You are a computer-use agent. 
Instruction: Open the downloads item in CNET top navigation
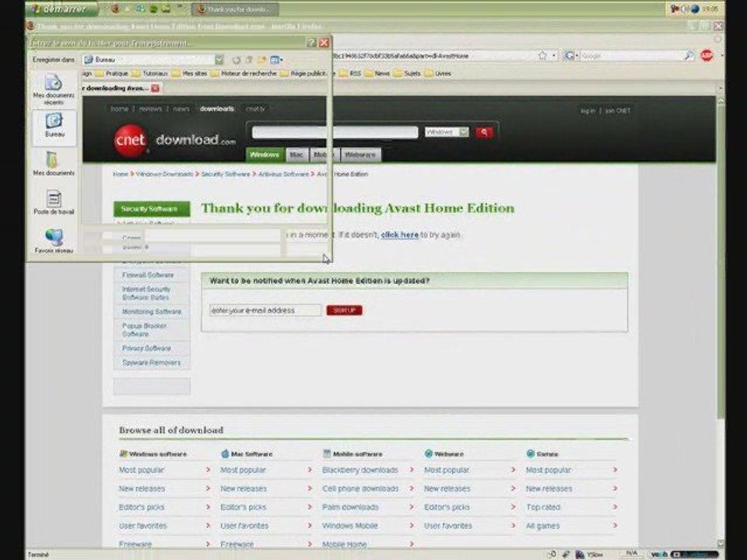[x=217, y=109]
